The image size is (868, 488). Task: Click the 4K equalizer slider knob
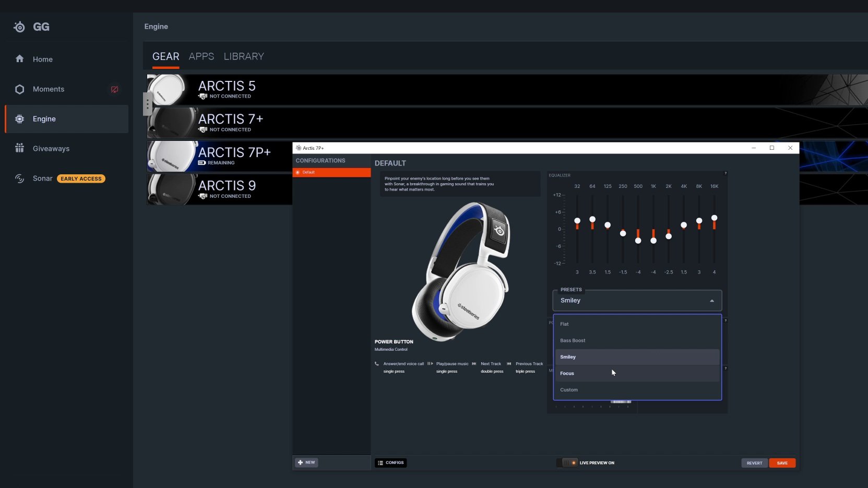point(684,225)
